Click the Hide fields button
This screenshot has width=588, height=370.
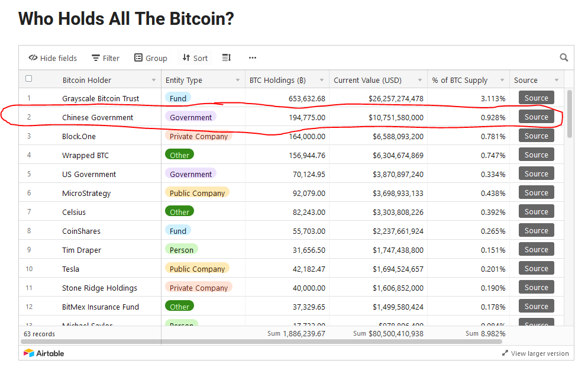[x=53, y=58]
